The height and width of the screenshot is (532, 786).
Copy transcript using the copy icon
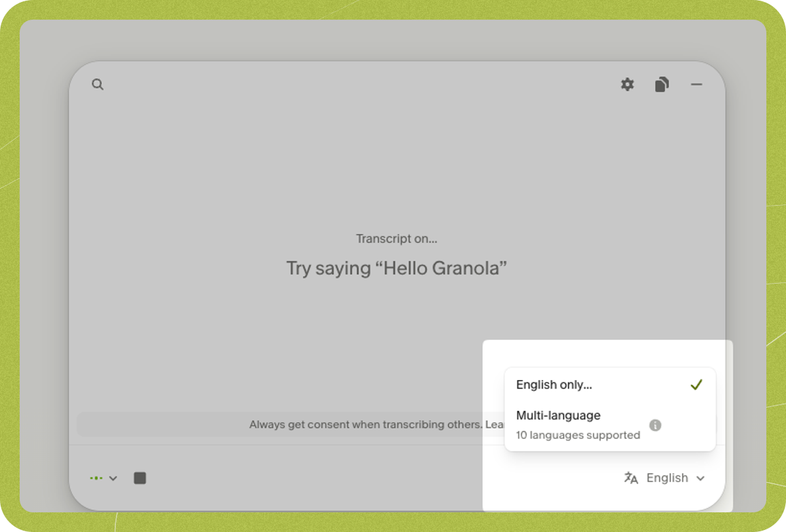coord(662,85)
